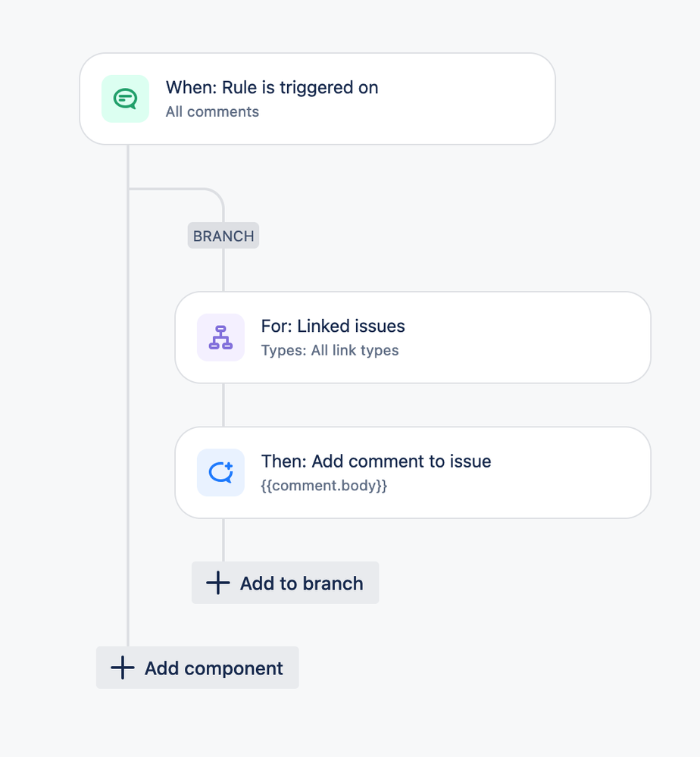Click the Add to branch button
The height and width of the screenshot is (757, 700).
point(286,583)
